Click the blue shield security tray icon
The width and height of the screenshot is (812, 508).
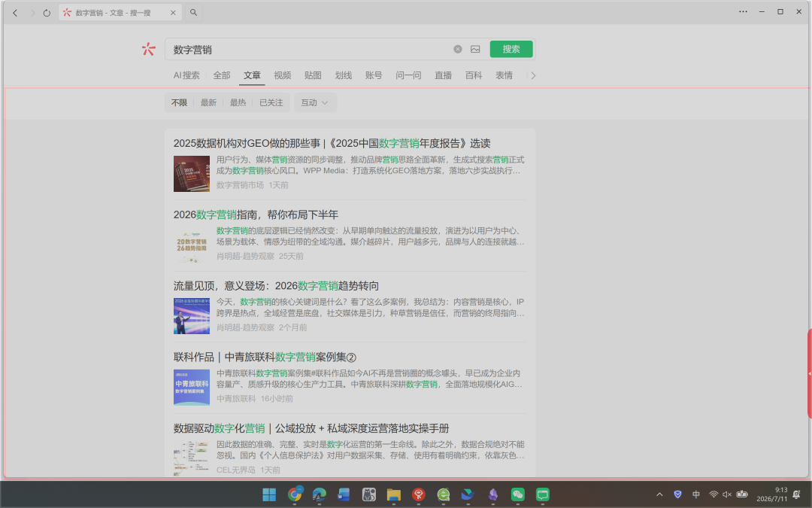(677, 494)
